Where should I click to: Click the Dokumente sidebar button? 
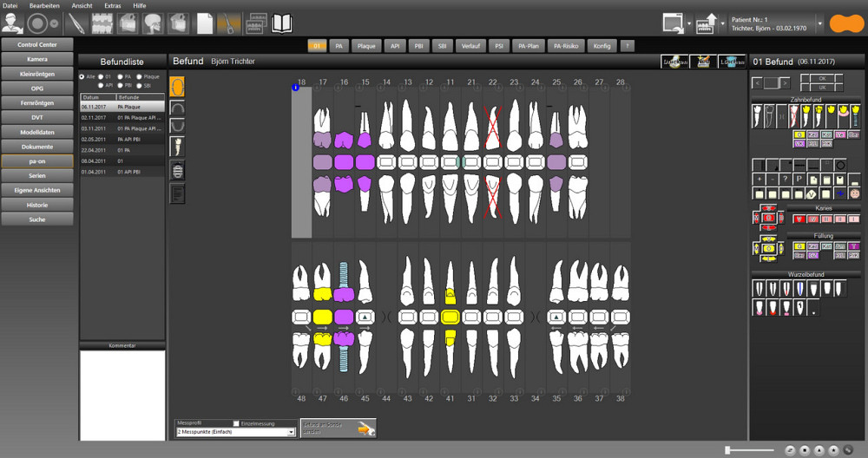pyautogui.click(x=36, y=147)
